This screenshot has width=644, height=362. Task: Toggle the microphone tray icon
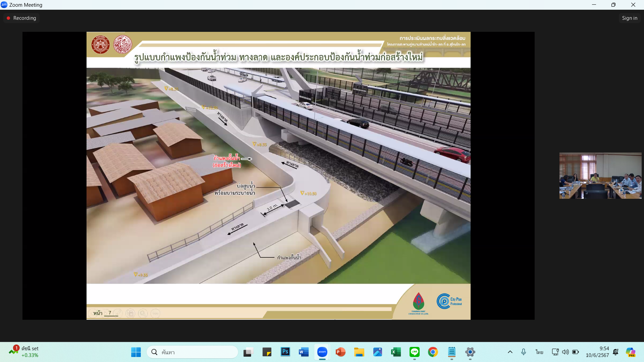(524, 352)
